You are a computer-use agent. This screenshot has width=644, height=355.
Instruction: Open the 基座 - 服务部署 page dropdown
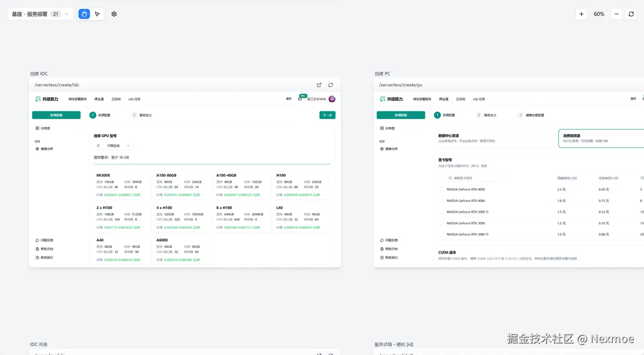41,14
